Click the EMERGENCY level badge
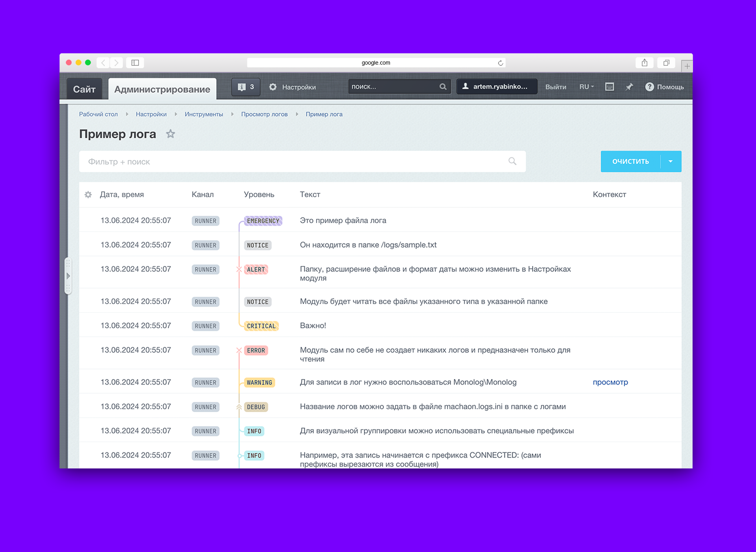The image size is (756, 552). click(x=263, y=221)
